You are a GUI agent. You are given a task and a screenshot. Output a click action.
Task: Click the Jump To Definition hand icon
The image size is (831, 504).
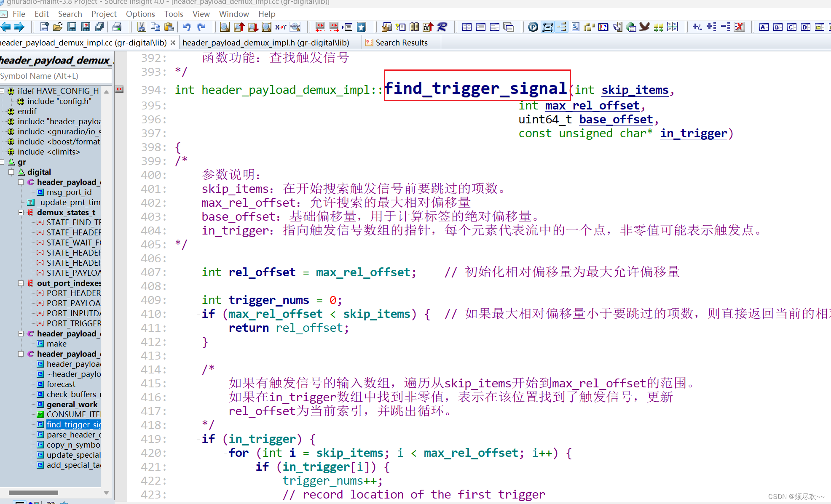(386, 27)
